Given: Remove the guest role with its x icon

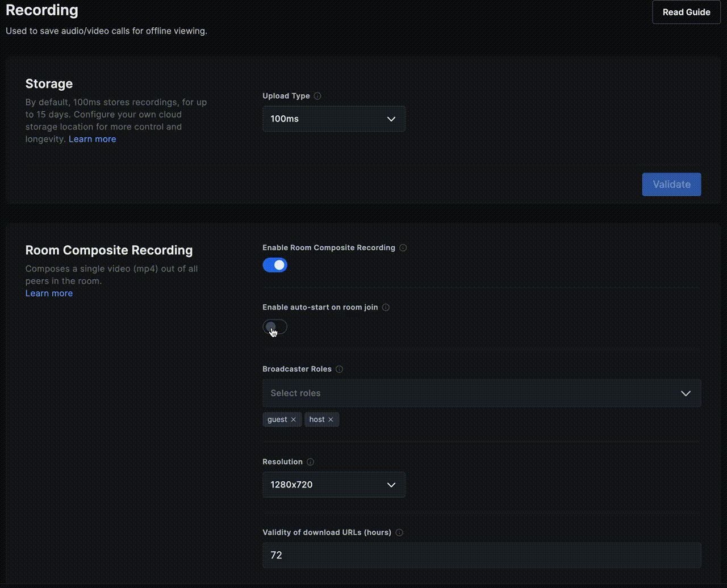Looking at the screenshot, I should (x=294, y=419).
